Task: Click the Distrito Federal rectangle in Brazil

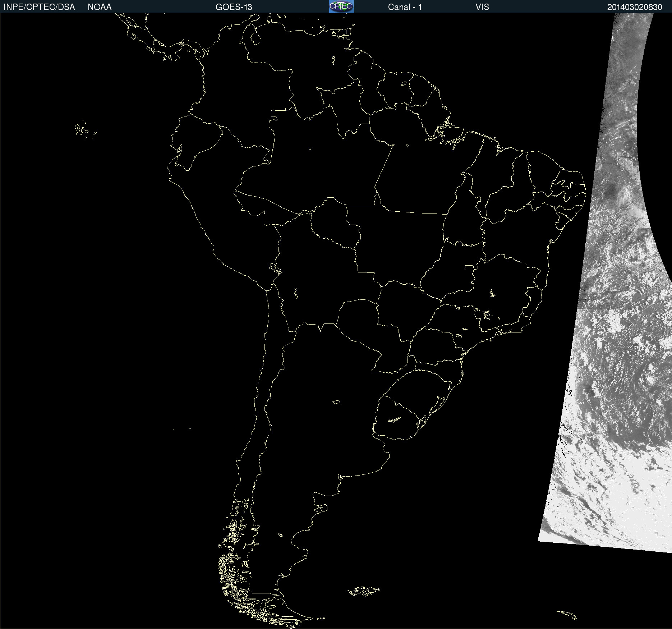Action: pos(469,267)
